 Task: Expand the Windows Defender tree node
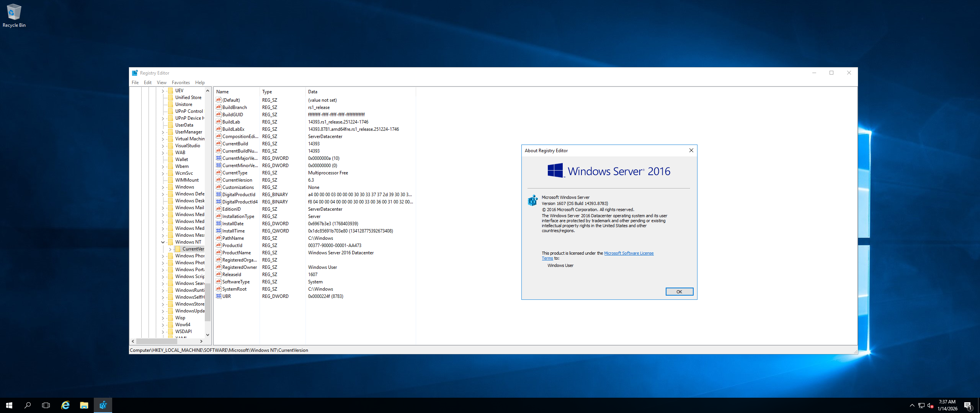tap(163, 194)
